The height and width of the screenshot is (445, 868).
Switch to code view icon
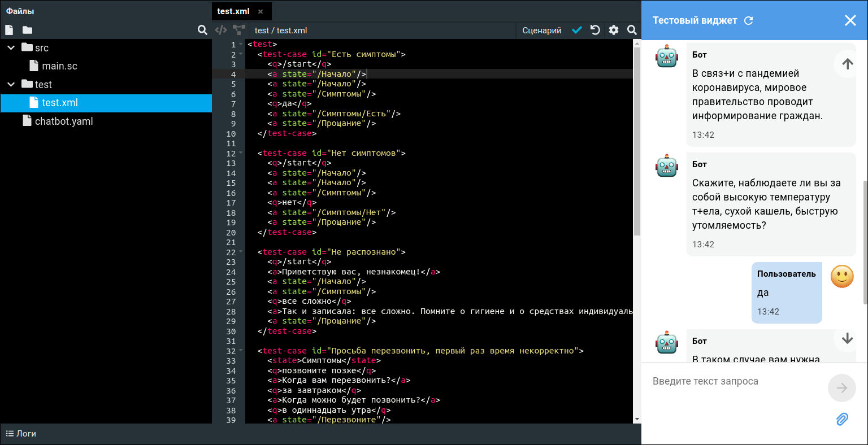221,30
